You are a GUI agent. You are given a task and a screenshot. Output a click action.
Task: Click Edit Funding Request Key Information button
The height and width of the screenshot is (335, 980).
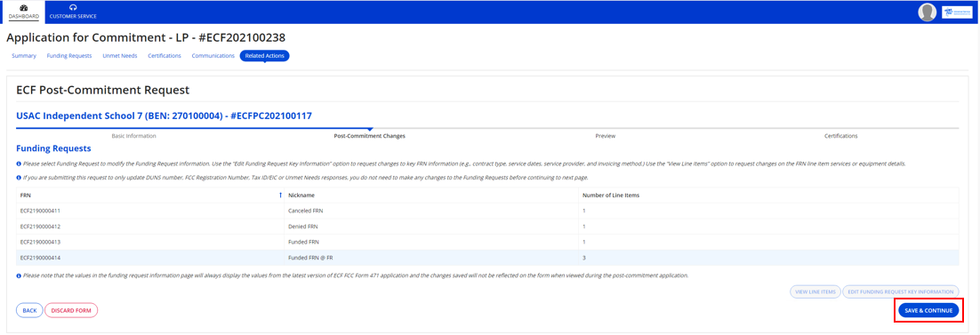(901, 291)
